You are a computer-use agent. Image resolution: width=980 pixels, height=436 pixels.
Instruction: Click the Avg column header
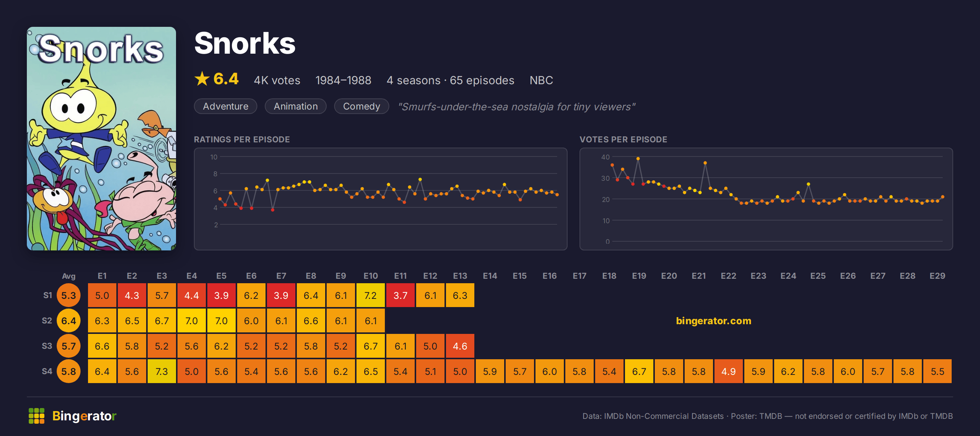coord(69,276)
